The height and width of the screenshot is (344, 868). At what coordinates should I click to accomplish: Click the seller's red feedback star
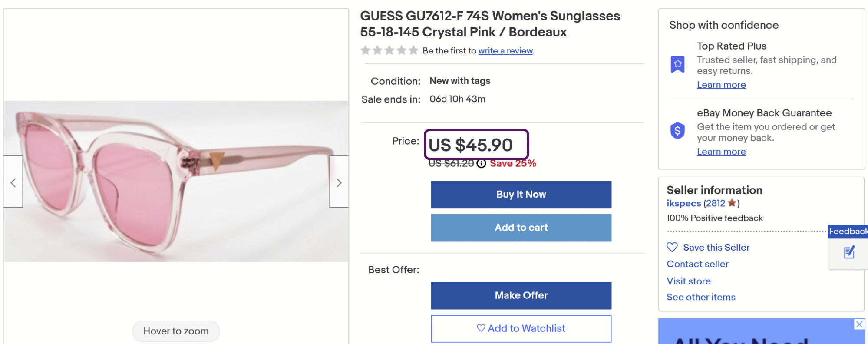click(x=732, y=203)
